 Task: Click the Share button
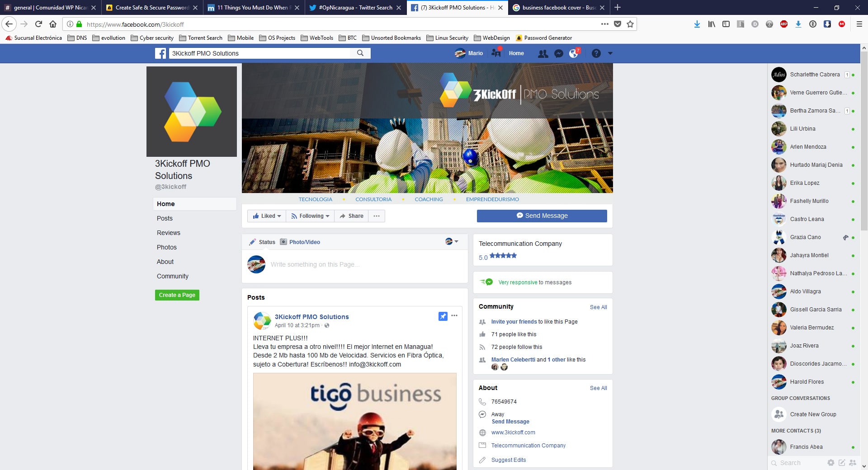[x=351, y=216]
